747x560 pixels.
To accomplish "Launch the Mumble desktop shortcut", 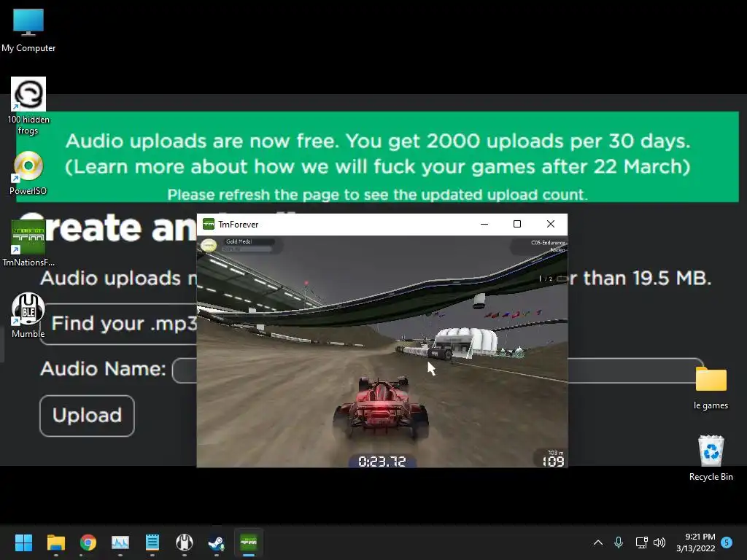I will 28,315.
